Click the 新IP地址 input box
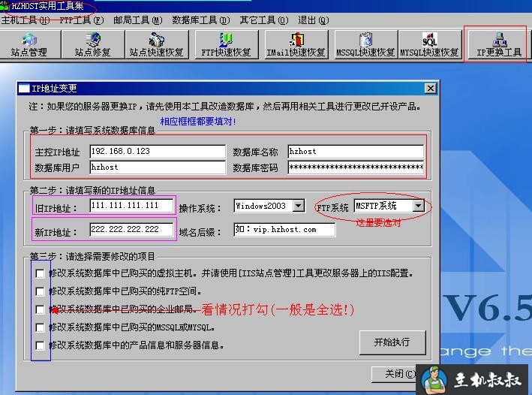The image size is (532, 395). (x=131, y=230)
